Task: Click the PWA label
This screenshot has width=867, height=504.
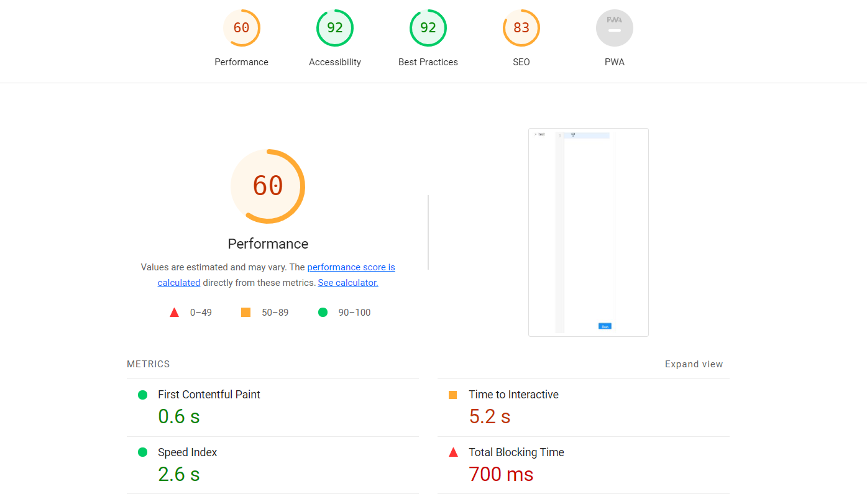Action: [x=614, y=62]
